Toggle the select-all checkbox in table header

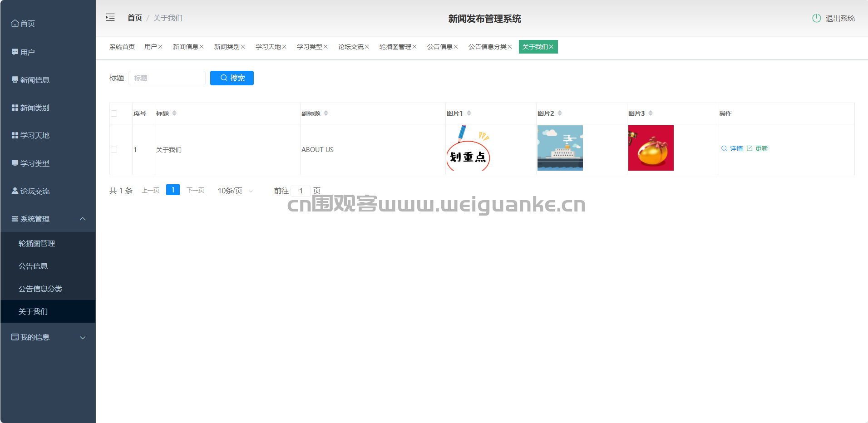point(114,113)
